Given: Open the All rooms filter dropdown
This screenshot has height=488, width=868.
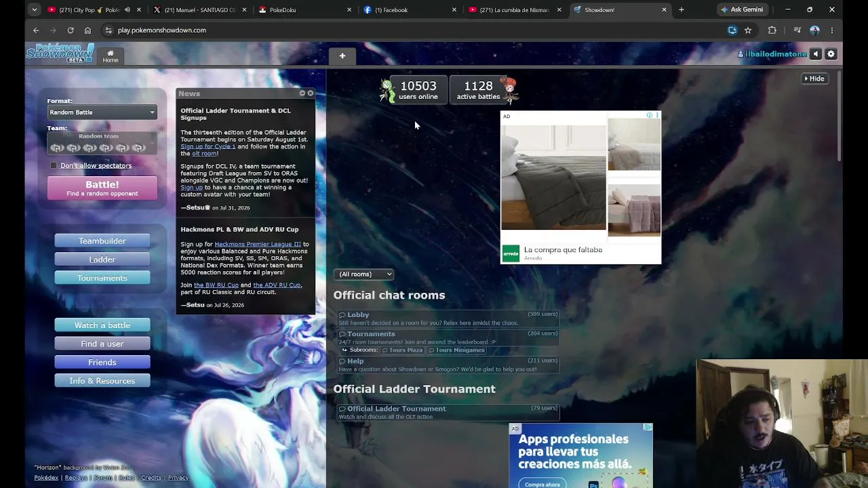Looking at the screenshot, I should [x=363, y=274].
